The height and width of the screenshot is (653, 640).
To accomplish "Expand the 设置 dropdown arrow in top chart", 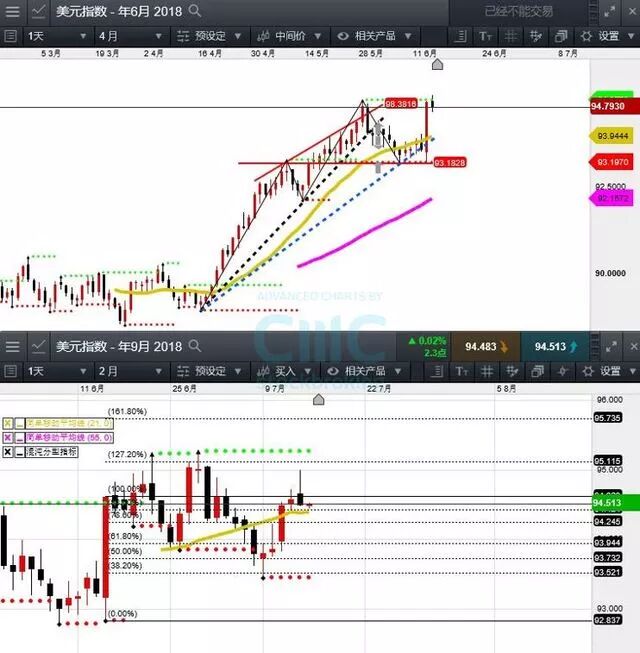I will 630,36.
